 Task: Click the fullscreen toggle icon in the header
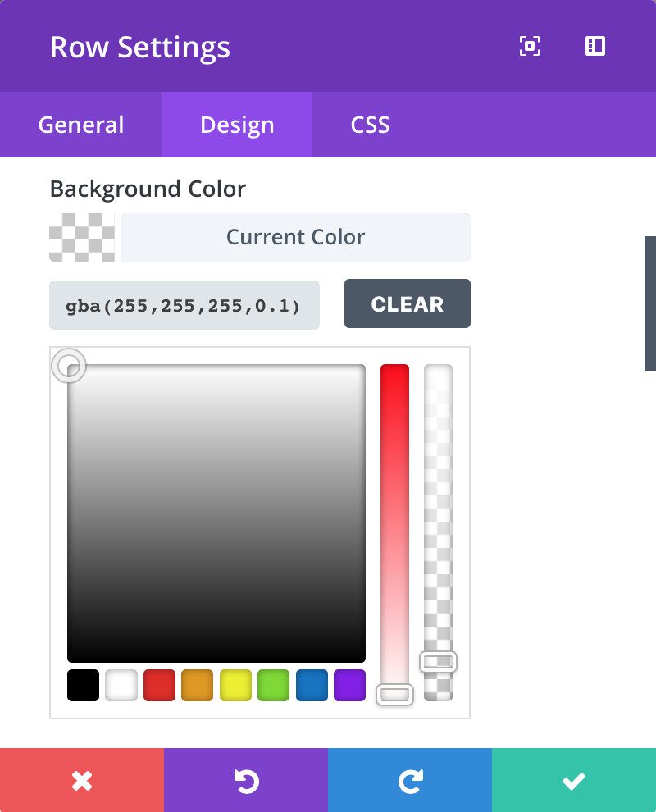[530, 46]
